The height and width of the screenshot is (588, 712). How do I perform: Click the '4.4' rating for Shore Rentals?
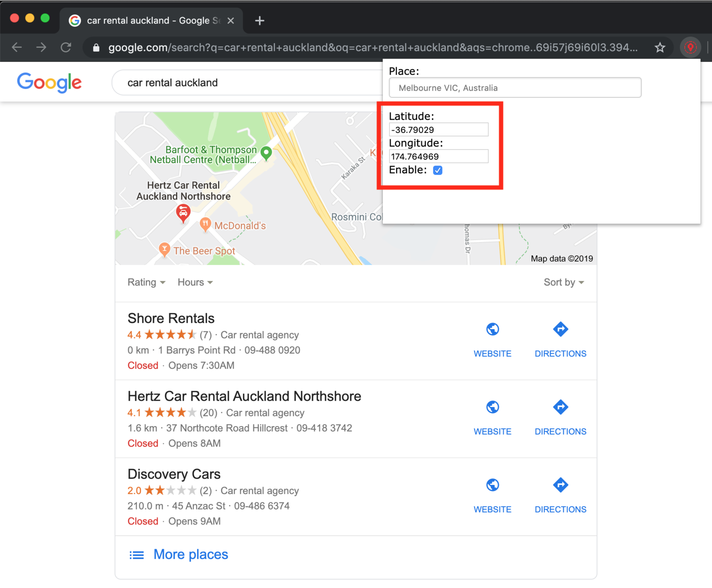click(x=134, y=335)
